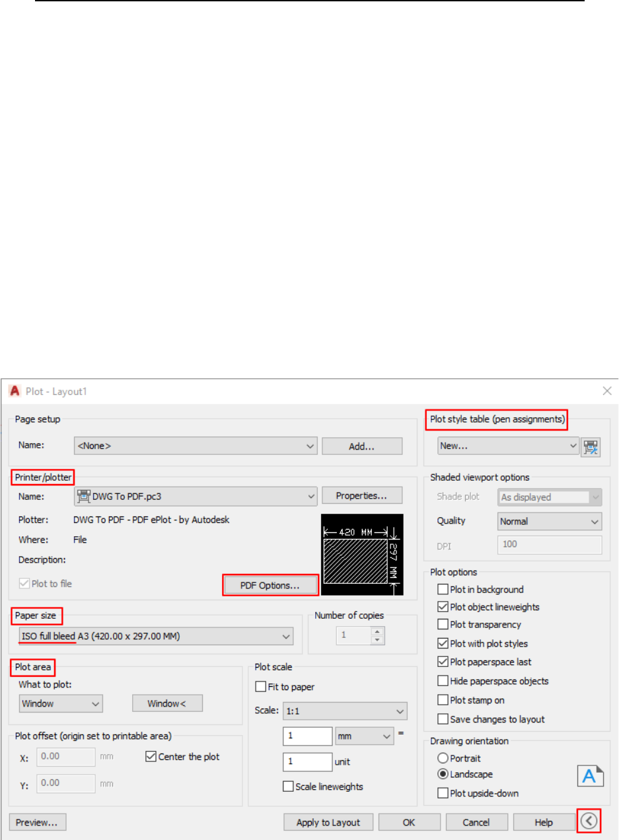Toggle Plot object lineweights
The height and width of the screenshot is (840, 619).
coord(488,607)
